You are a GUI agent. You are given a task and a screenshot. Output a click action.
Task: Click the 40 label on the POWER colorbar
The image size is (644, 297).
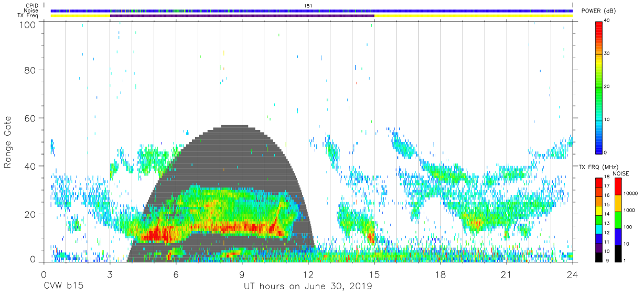click(607, 20)
